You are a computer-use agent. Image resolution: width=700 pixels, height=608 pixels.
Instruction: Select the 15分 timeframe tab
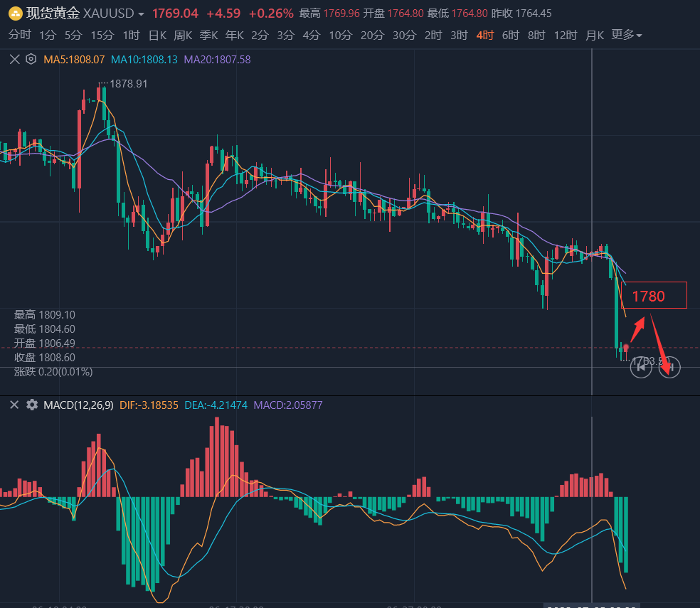pos(102,35)
